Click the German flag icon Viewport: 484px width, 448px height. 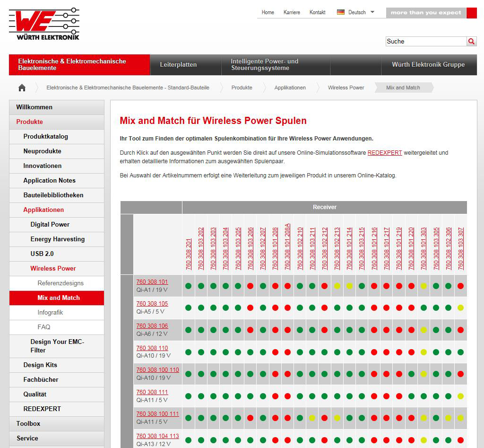click(340, 12)
